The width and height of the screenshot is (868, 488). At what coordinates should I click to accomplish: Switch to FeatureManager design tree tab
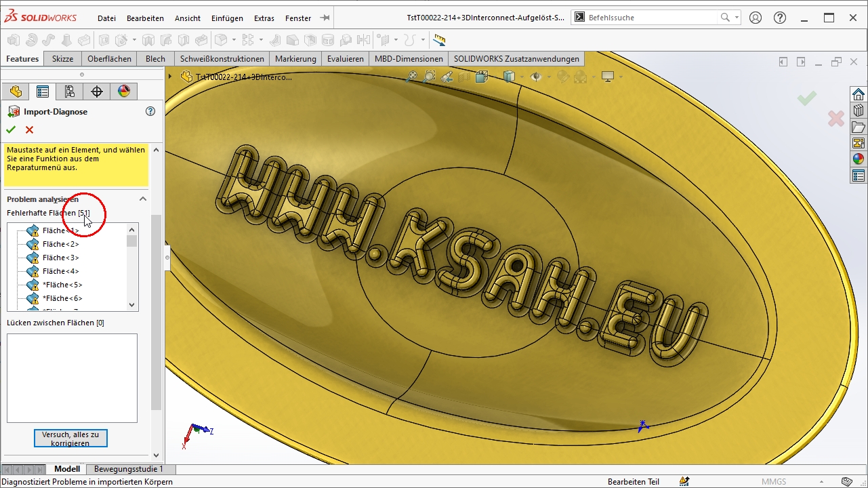(16, 91)
